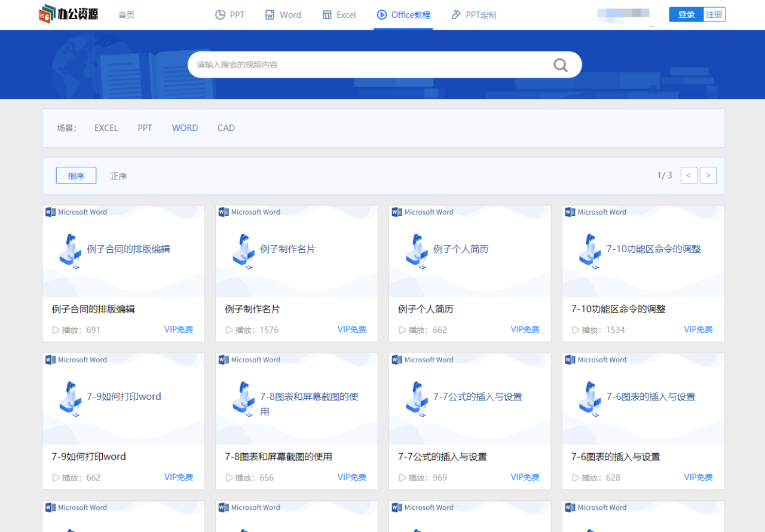Screen dimensions: 765x532
Task: Open 例子制作名片 video thumbnail
Action: [296, 251]
